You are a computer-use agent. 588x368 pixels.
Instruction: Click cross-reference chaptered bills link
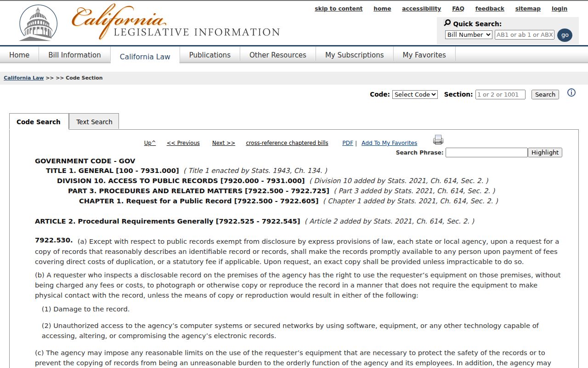(x=287, y=143)
